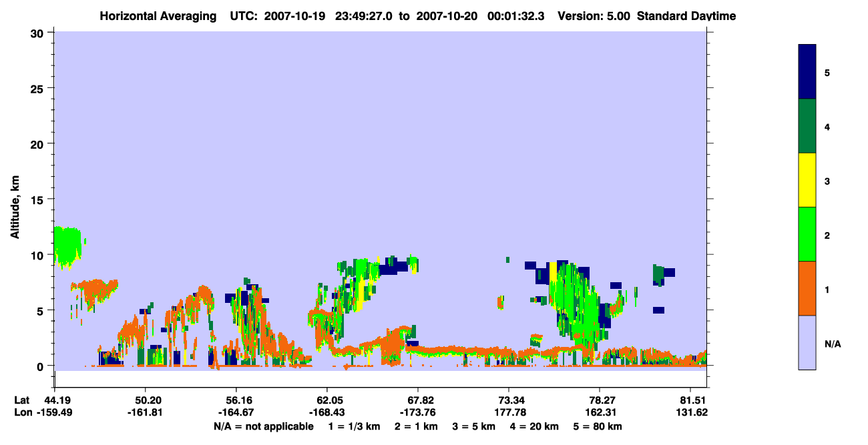The width and height of the screenshot is (868, 445).
Task: Click the 'Standard Daytime' text
Action: point(686,16)
